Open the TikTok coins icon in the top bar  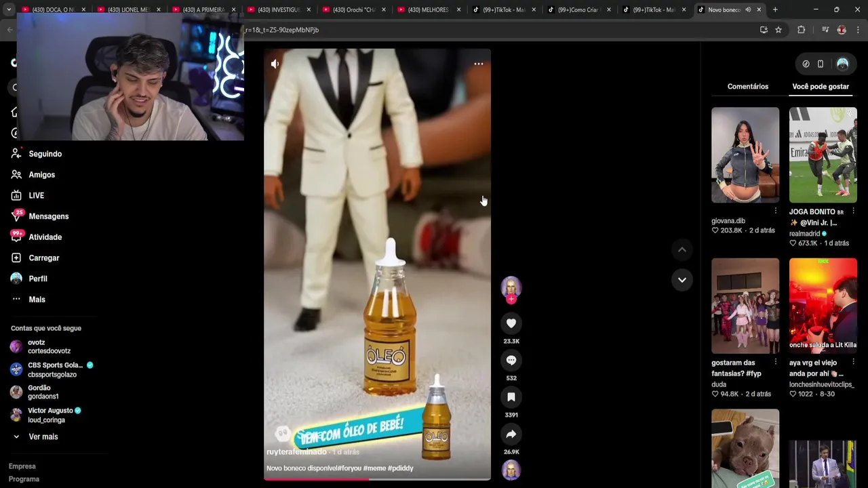(806, 64)
